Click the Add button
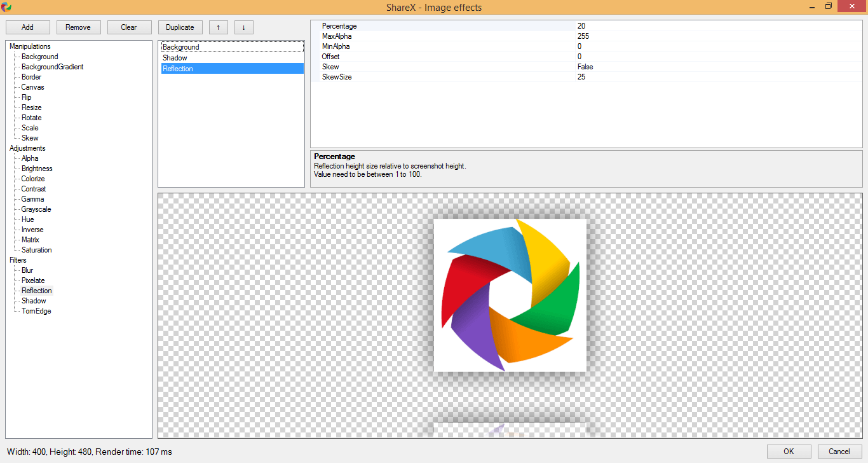This screenshot has width=868, height=463. [28, 27]
